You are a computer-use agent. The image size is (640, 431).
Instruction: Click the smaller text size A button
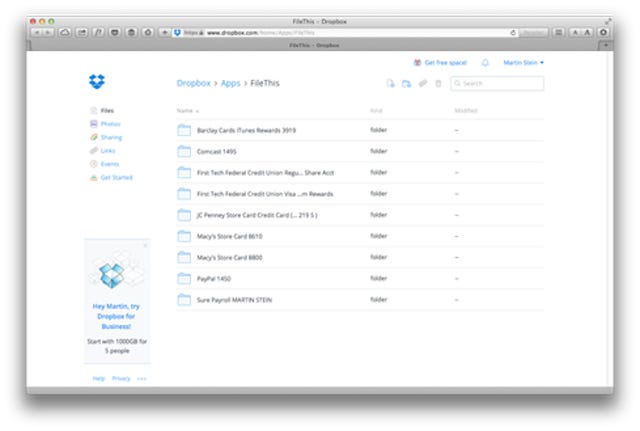tap(576, 32)
